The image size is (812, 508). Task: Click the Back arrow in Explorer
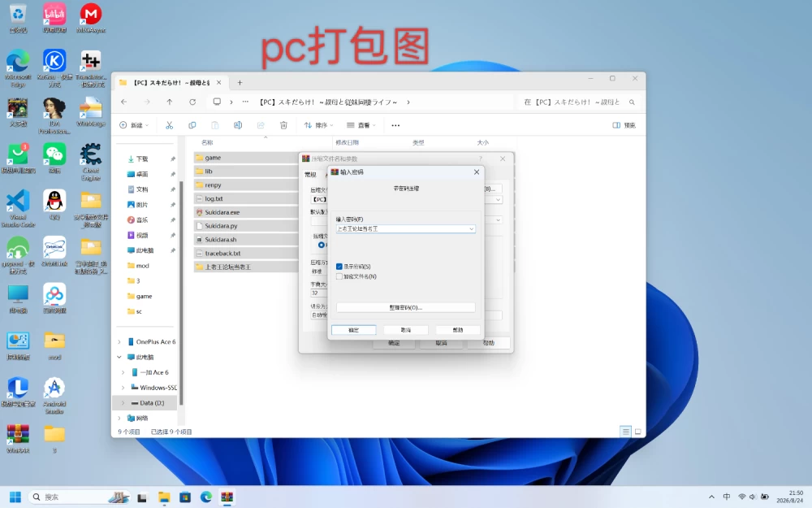123,102
